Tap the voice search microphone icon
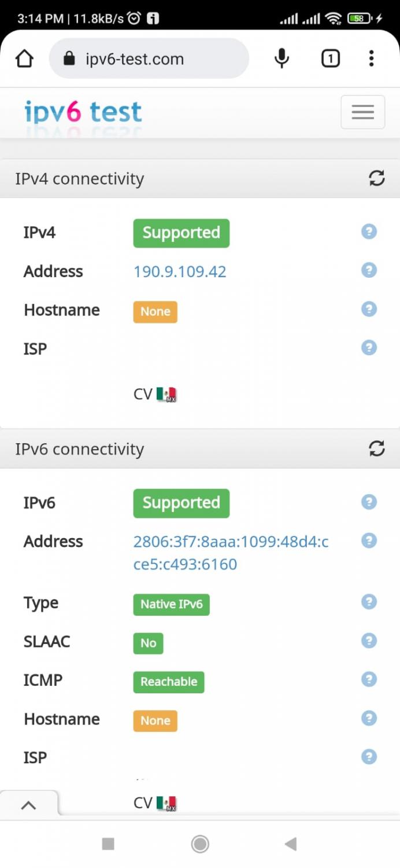Image resolution: width=400 pixels, height=868 pixels. 282,58
